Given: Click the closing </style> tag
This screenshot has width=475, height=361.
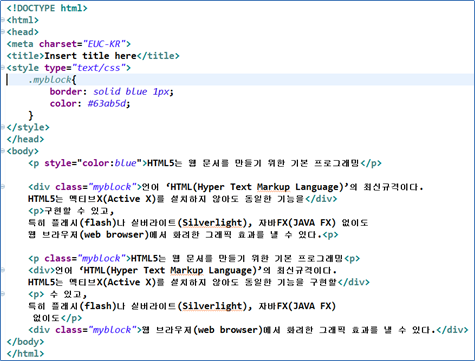Looking at the screenshot, I should (x=28, y=127).
